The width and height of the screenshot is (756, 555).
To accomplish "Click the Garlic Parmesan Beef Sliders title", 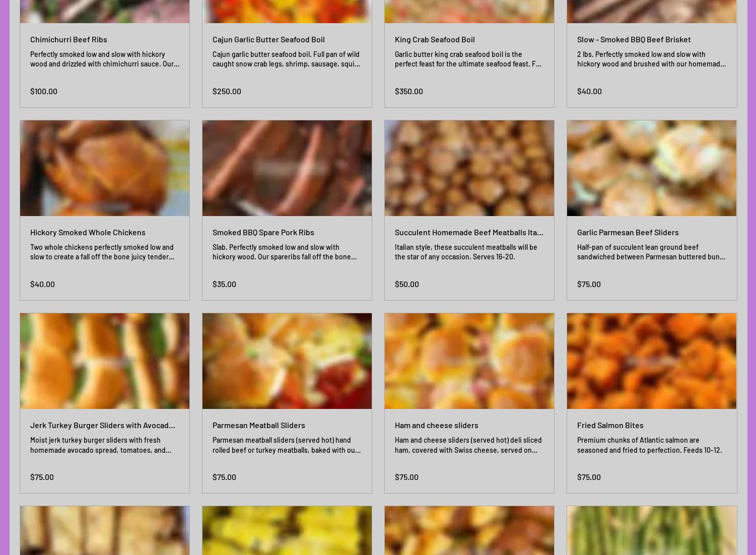I will tap(628, 232).
